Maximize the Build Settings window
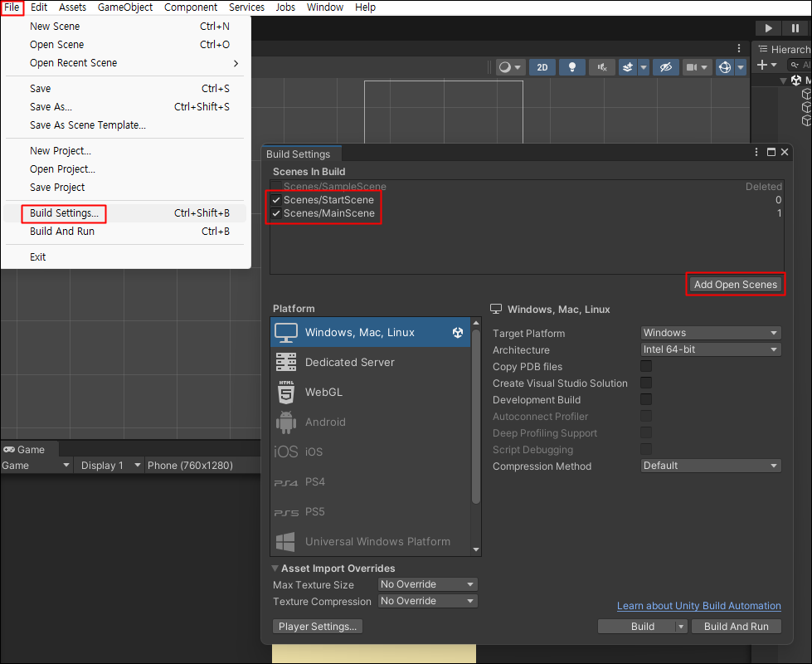 tap(771, 152)
